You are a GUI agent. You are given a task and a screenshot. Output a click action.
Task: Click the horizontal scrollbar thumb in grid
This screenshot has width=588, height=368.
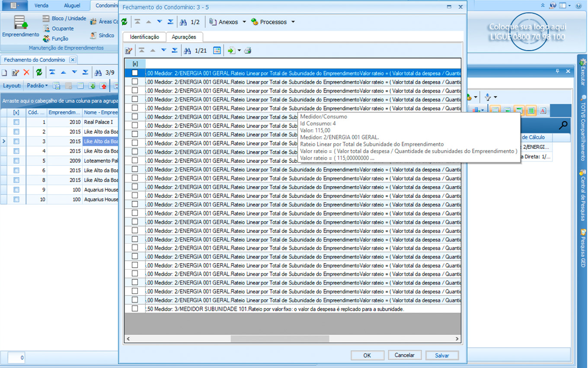[280, 339]
